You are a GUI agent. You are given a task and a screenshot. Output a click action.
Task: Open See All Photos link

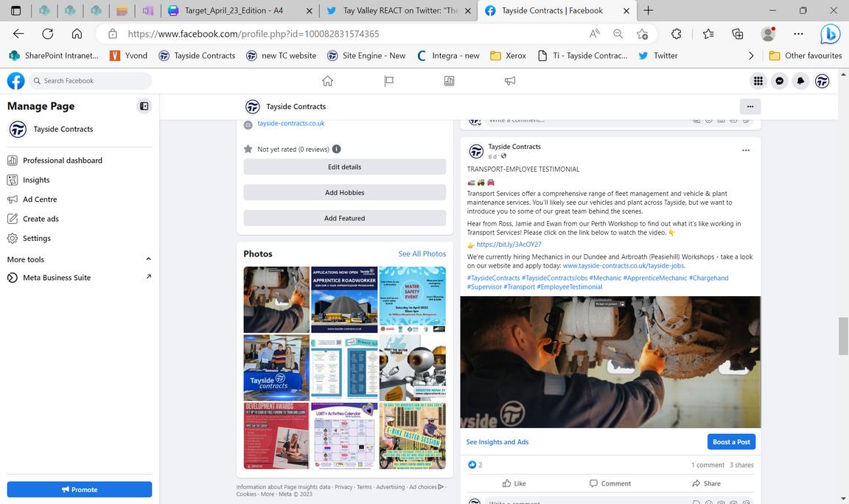click(422, 254)
